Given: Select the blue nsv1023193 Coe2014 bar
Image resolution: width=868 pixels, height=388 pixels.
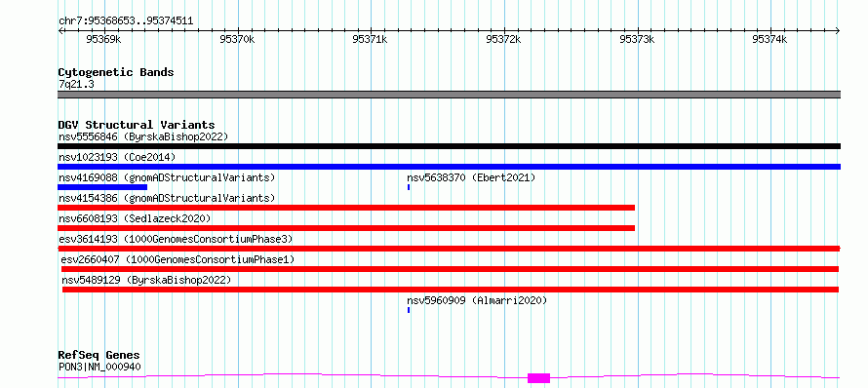Looking at the screenshot, I should [449, 167].
